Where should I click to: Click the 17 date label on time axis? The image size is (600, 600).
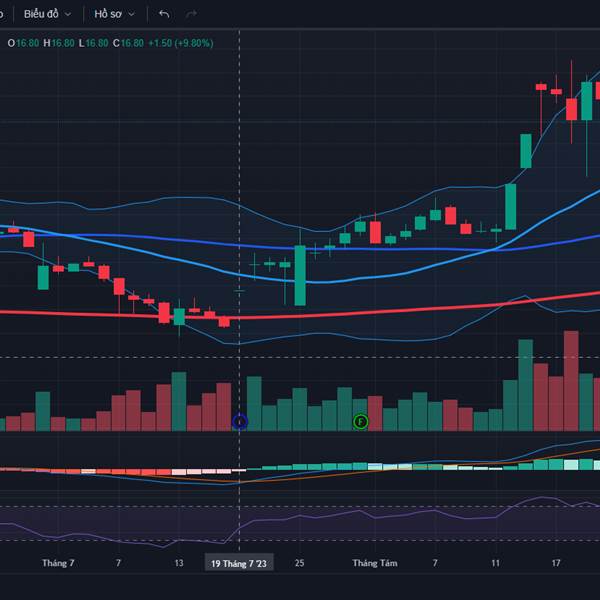(556, 563)
